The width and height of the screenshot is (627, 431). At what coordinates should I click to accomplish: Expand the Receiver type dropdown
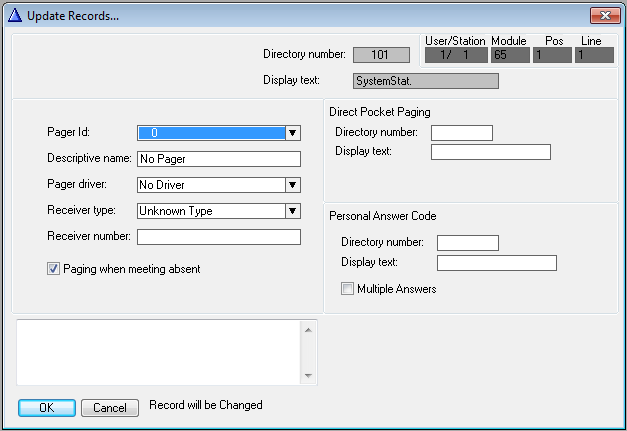pyautogui.click(x=292, y=211)
